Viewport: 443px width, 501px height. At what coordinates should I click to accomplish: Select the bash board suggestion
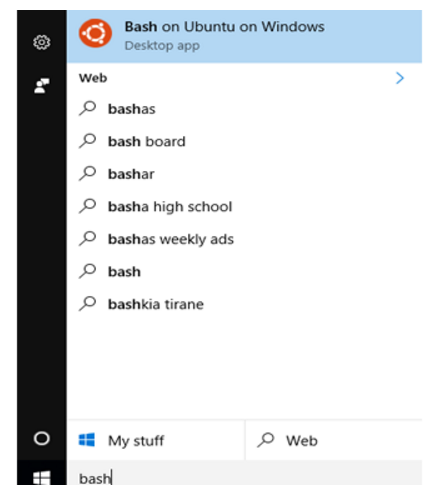pyautogui.click(x=244, y=141)
